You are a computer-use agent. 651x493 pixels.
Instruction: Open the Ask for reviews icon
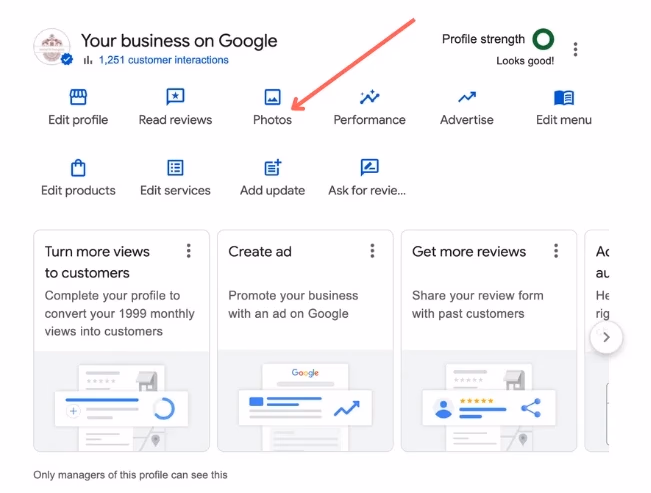click(x=370, y=167)
